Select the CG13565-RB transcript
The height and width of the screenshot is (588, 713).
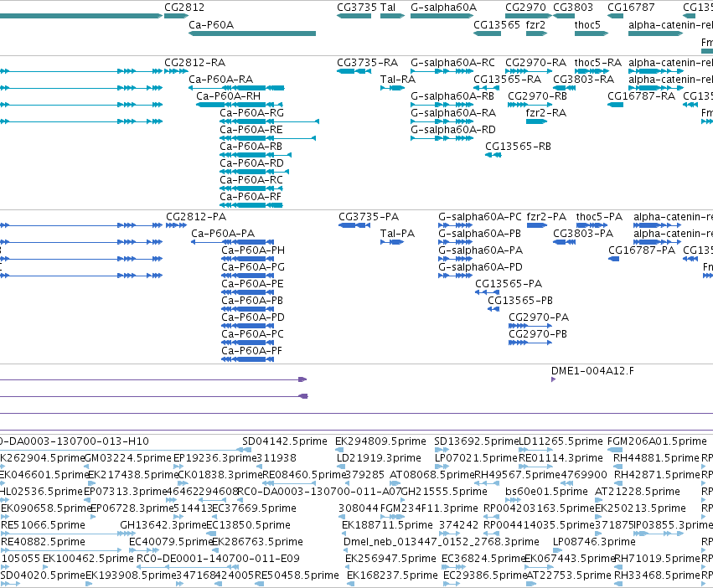point(493,155)
